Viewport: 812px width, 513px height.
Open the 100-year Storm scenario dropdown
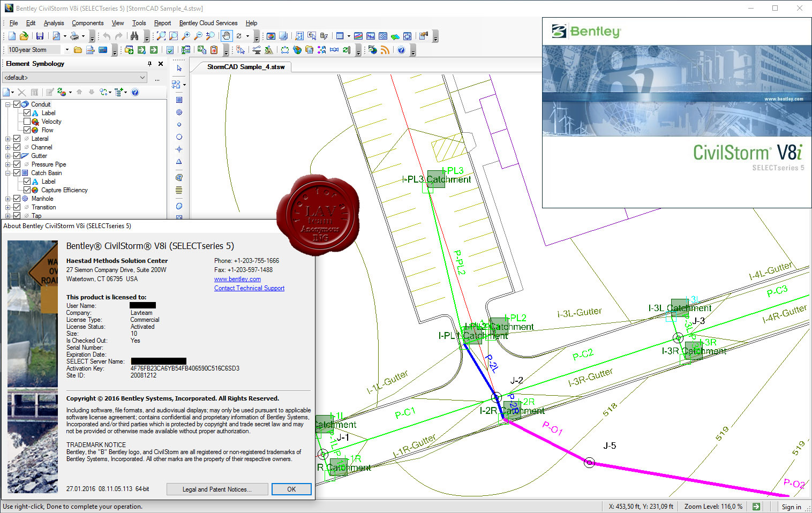[67, 50]
